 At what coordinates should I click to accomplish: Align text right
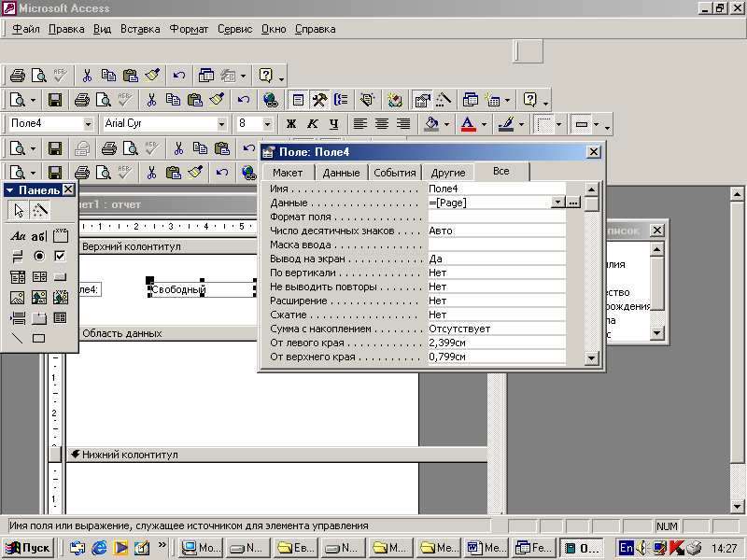pos(403,124)
